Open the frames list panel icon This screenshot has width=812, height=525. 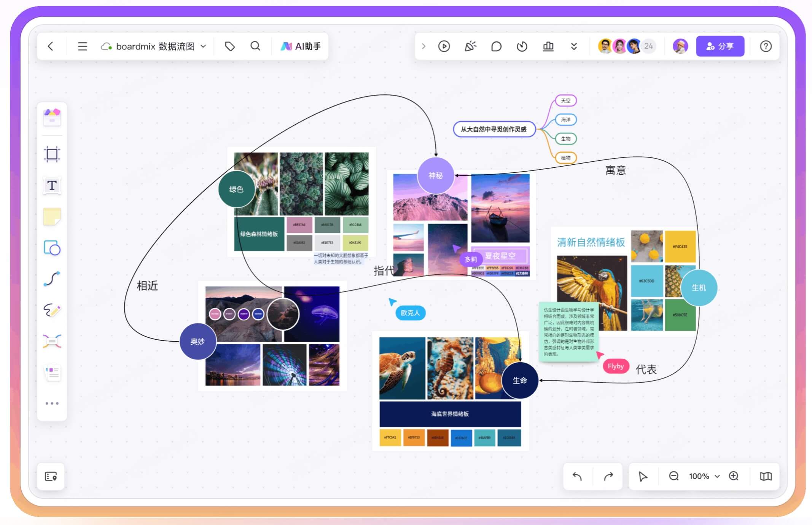pos(51,476)
